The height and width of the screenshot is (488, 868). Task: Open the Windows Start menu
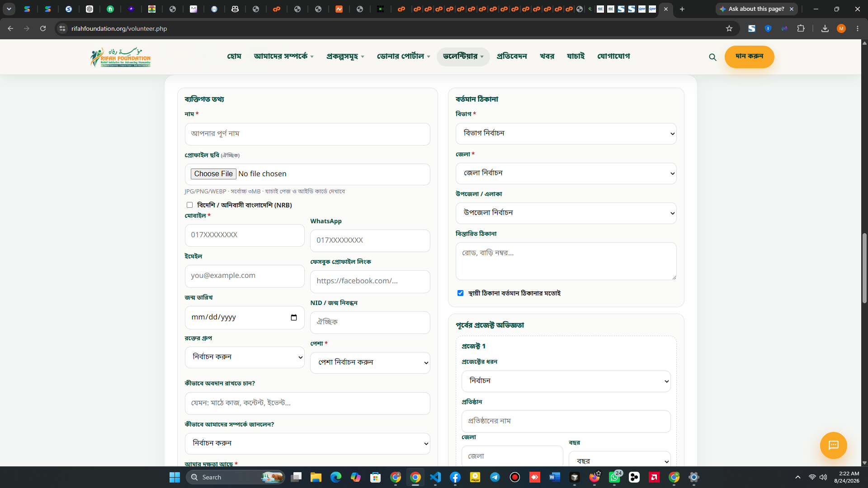(175, 477)
